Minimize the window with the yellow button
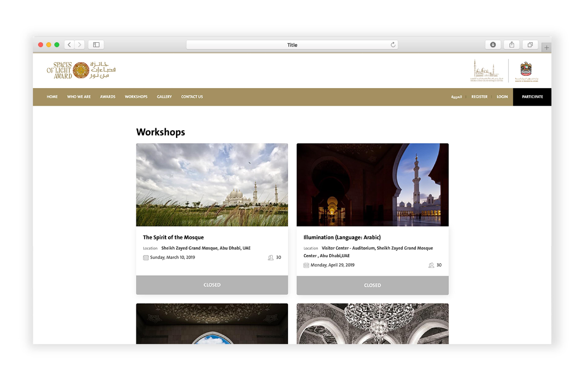Screen dimensions: 588x392 pyautogui.click(x=49, y=45)
